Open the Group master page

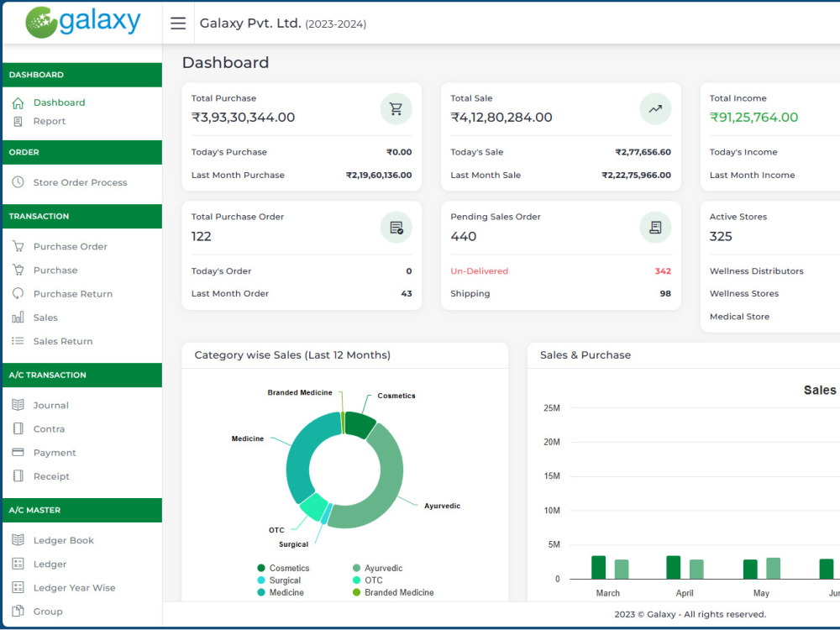click(x=48, y=612)
